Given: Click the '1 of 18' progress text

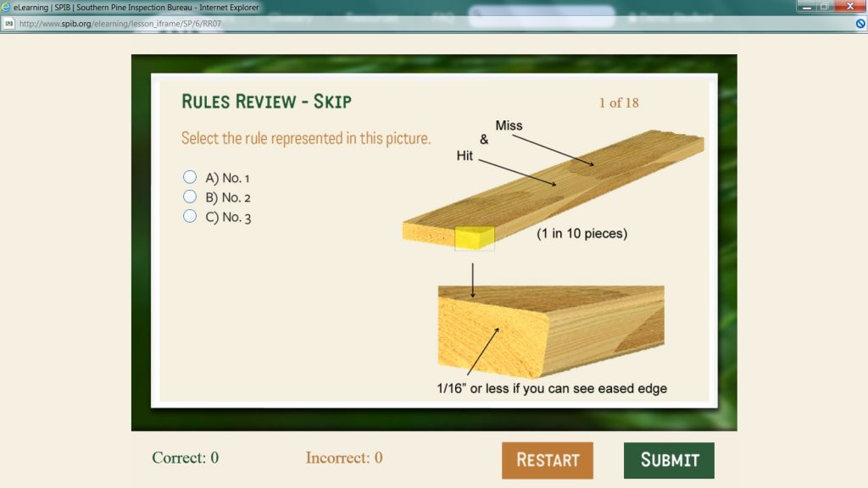Looking at the screenshot, I should pos(619,103).
